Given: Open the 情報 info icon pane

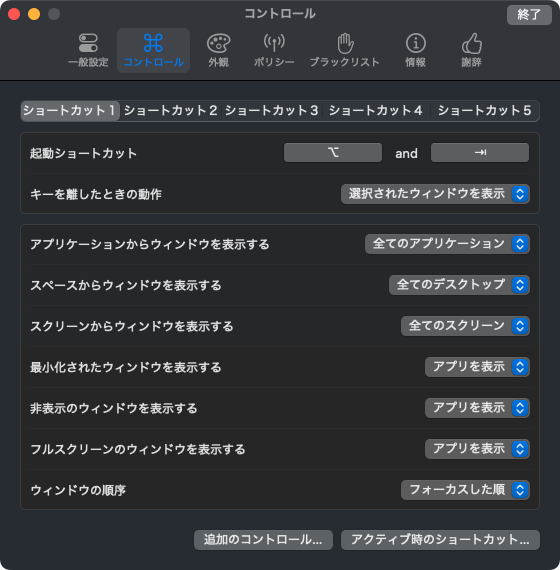Looking at the screenshot, I should click(x=416, y=50).
